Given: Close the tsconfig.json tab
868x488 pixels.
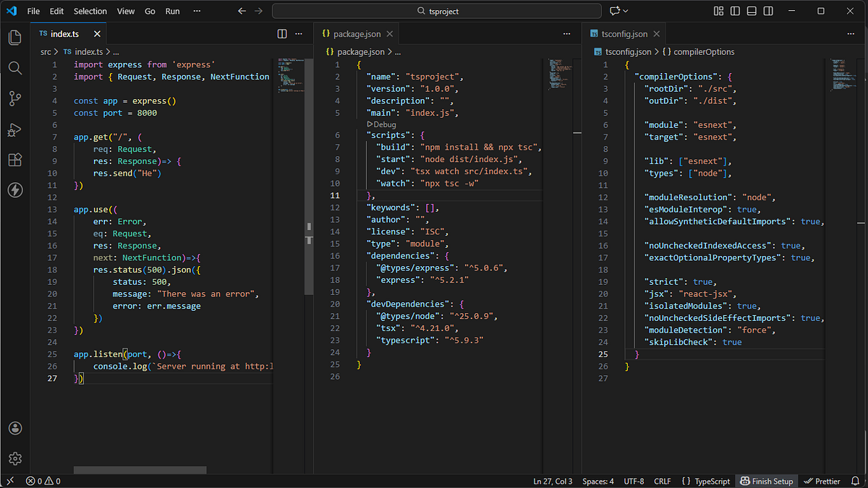Looking at the screenshot, I should click(x=658, y=34).
